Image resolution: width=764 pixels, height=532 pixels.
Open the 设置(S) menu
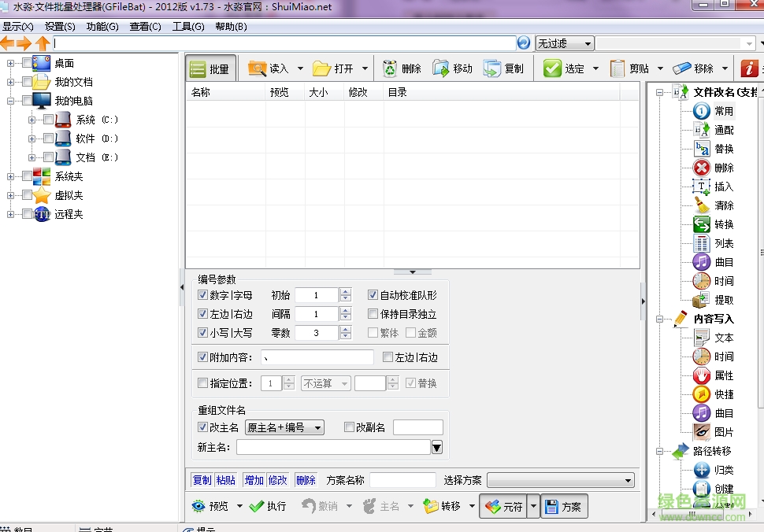(x=60, y=26)
